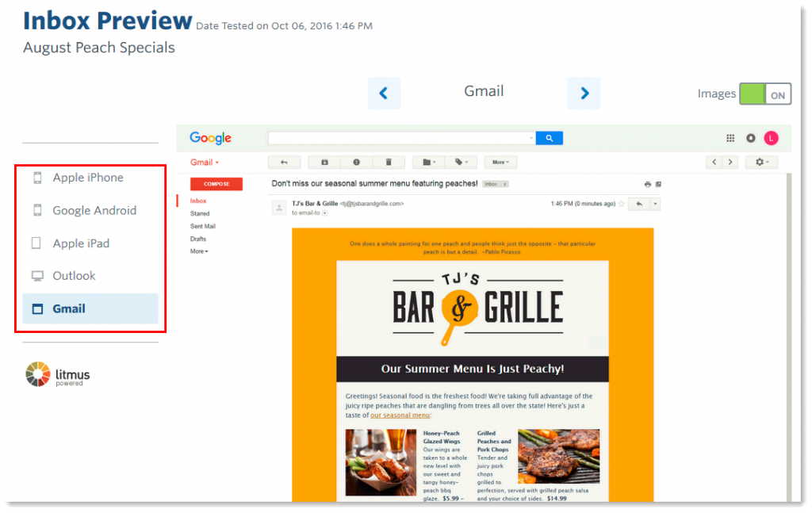Click the 'Greetings! Seasonal food' paragraph
Image resolution: width=812 pixels, height=513 pixels.
469,406
